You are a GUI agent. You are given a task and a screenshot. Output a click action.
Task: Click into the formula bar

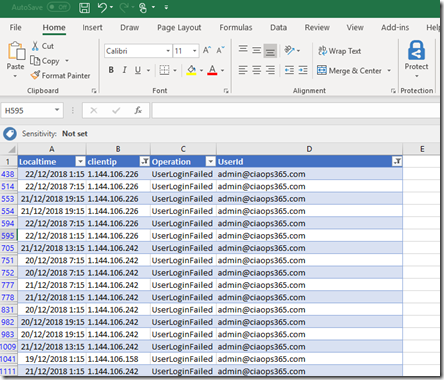(296, 110)
